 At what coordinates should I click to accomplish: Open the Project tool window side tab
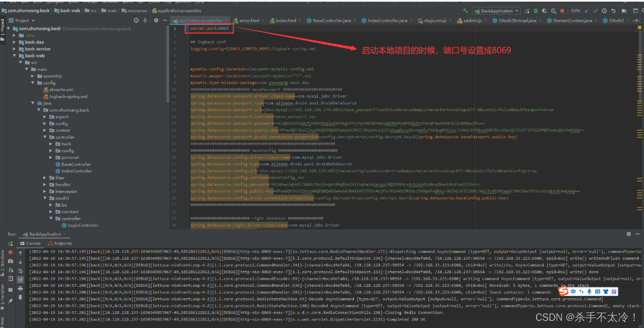[x=3, y=30]
